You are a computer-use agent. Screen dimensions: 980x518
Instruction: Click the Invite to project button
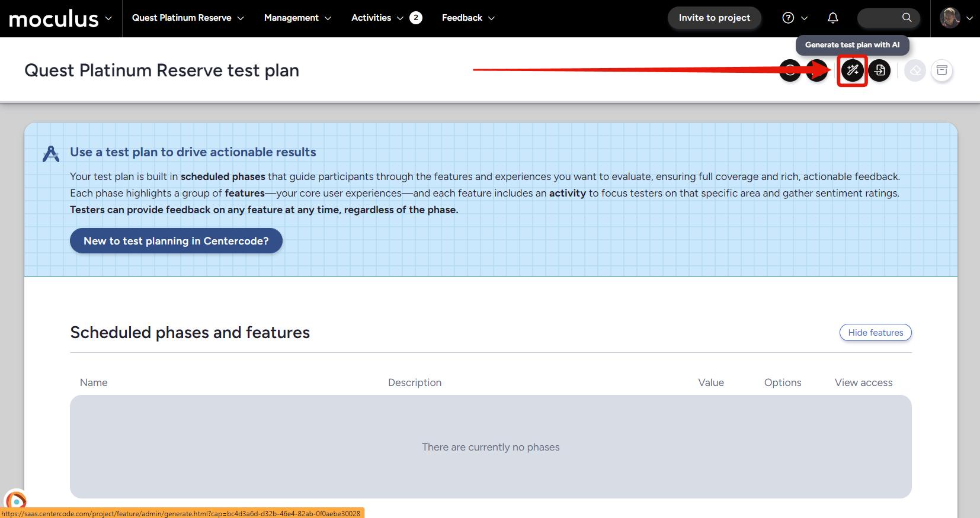[x=714, y=18]
